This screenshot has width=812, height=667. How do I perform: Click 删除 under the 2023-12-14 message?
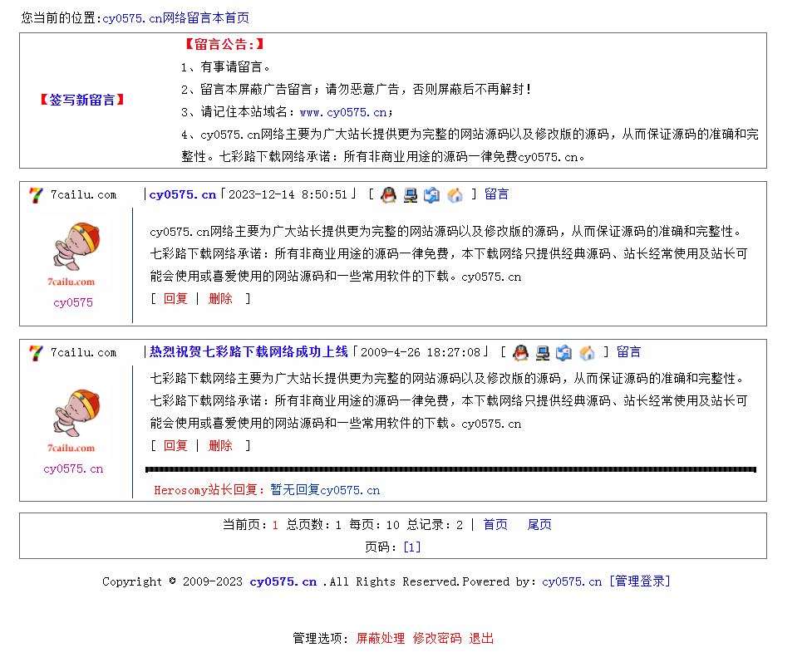(220, 298)
